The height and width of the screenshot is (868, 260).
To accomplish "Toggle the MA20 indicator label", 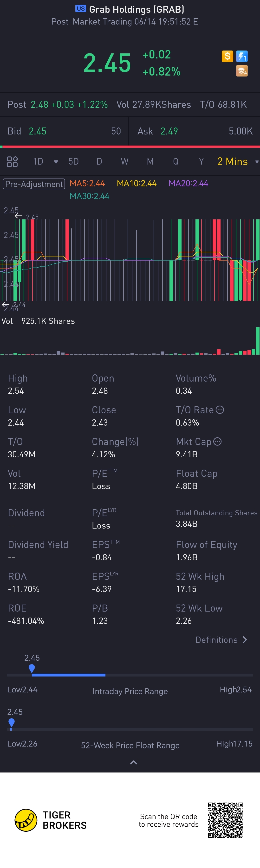I will 188,183.
